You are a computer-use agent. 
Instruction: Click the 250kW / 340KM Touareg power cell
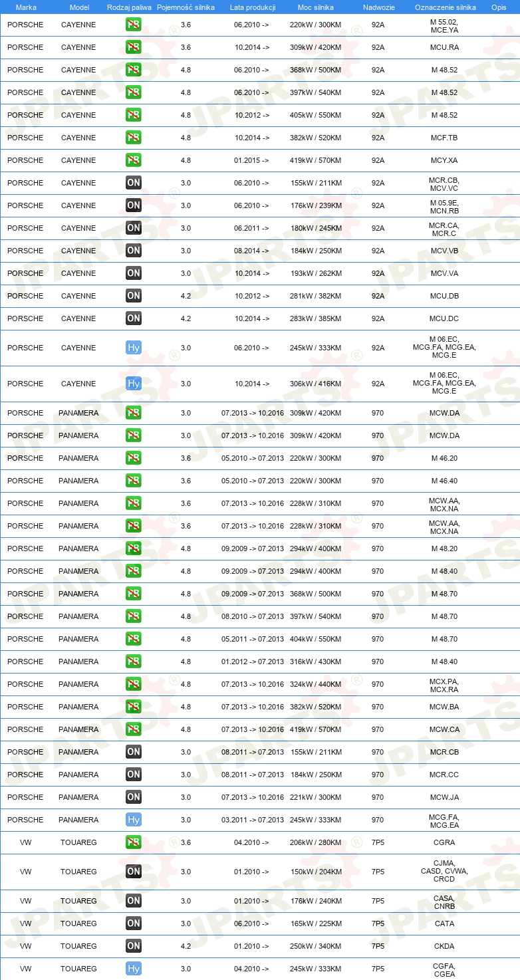(316, 946)
